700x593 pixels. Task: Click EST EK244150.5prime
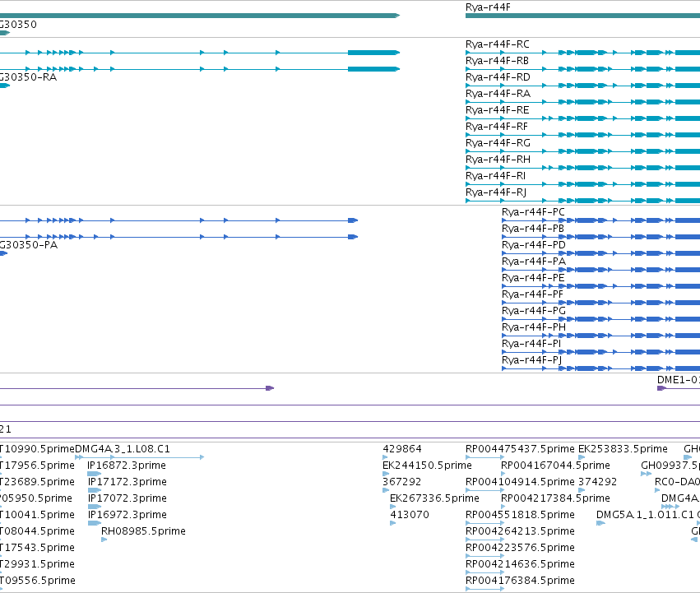pyautogui.click(x=427, y=466)
